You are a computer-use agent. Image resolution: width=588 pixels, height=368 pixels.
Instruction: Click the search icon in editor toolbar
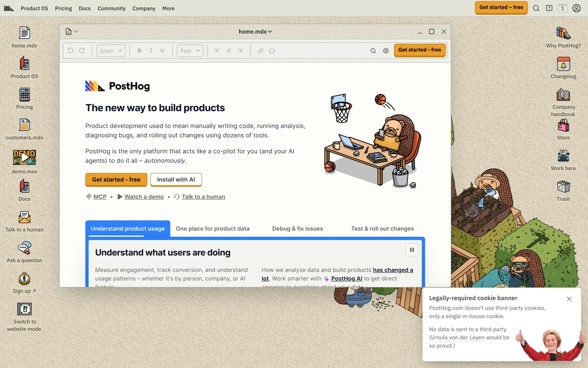[x=373, y=51]
